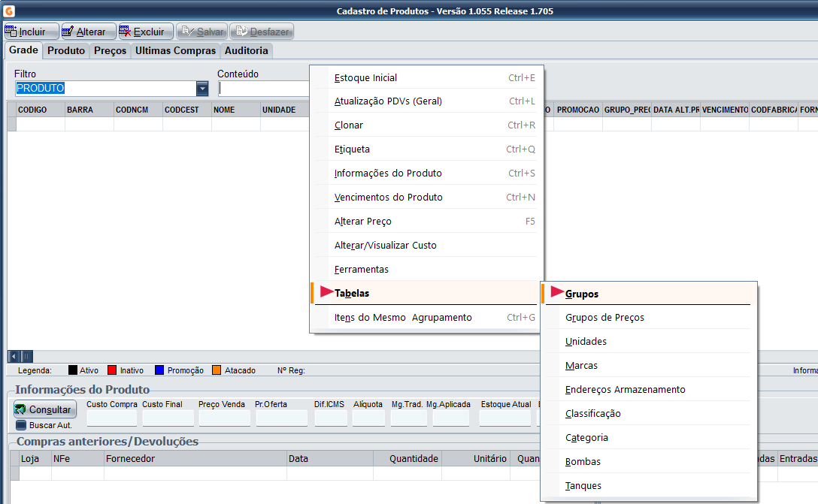Toggle the Buscar Aut. checkbox
The width and height of the screenshot is (818, 504).
click(x=21, y=425)
